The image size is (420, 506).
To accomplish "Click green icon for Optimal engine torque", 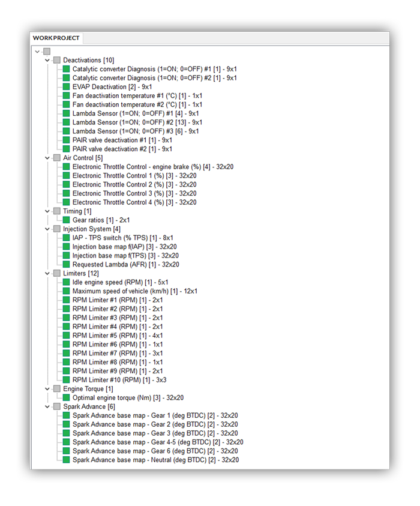I will coord(67,397).
